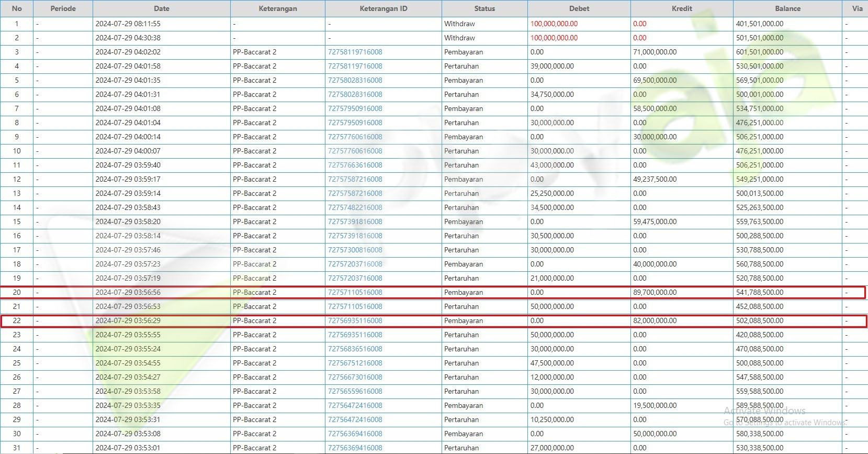Open Keterangan ID link 72757663616008
This screenshot has height=454, width=868.
355,165
